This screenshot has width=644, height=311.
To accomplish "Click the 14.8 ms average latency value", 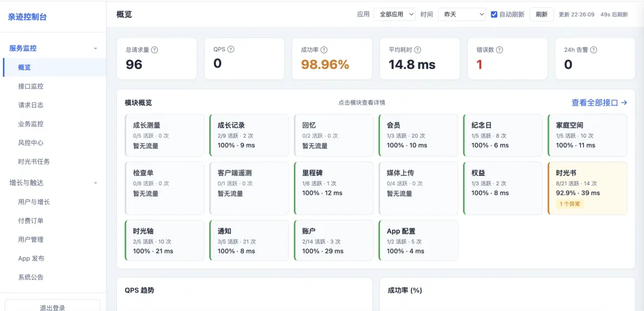I will pyautogui.click(x=412, y=64).
